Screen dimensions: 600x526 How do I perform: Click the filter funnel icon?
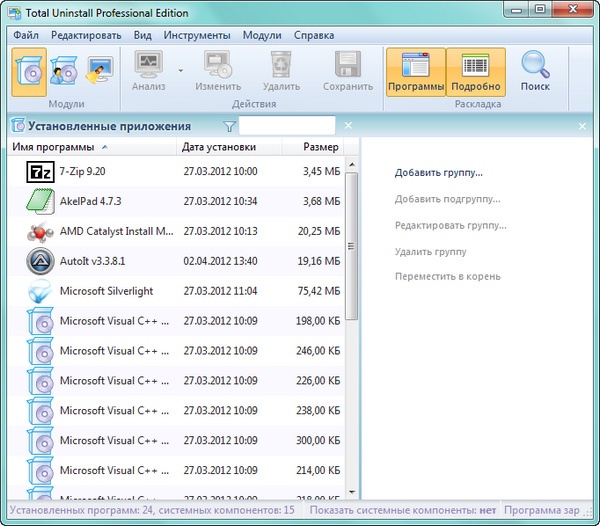click(x=230, y=126)
